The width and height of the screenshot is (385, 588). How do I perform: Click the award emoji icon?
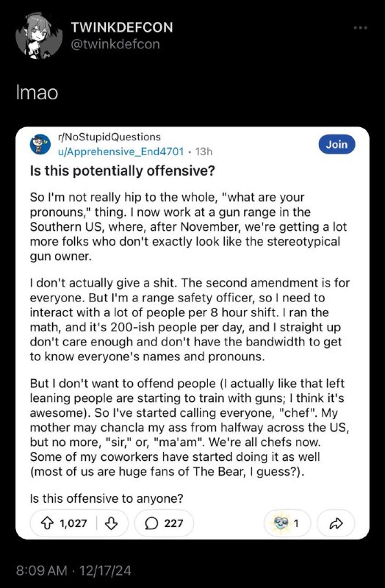[x=281, y=523]
